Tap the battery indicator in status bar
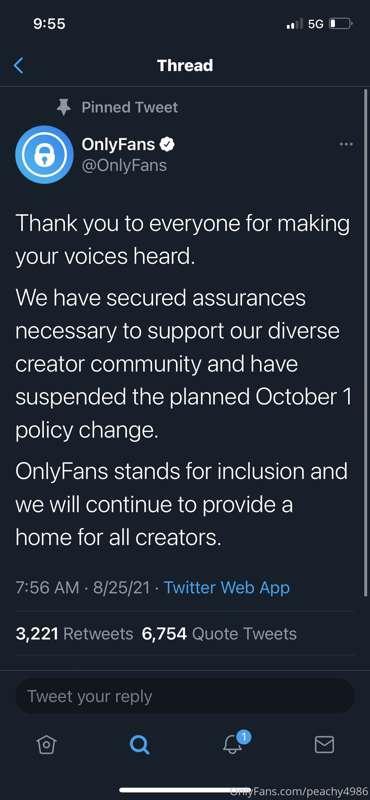 (x=340, y=23)
